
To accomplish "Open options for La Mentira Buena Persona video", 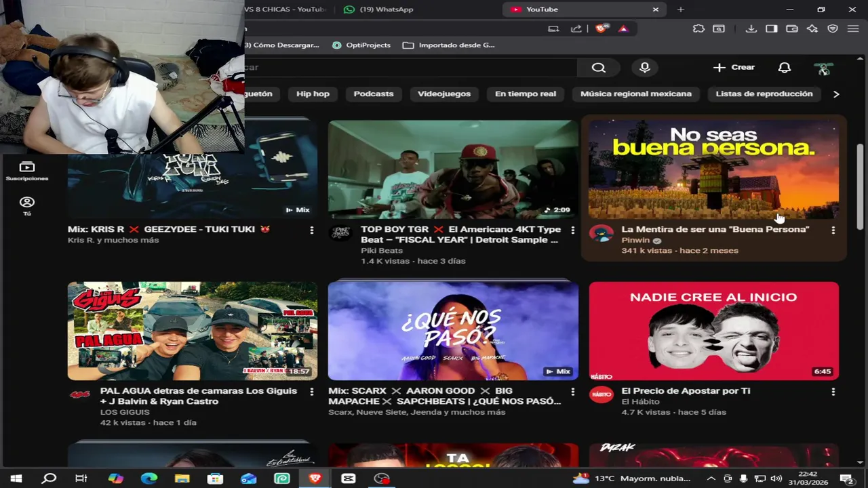I will (833, 230).
